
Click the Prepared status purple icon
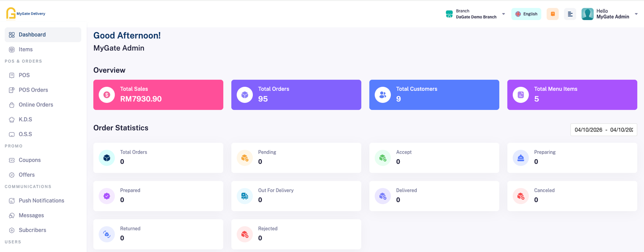[107, 196]
